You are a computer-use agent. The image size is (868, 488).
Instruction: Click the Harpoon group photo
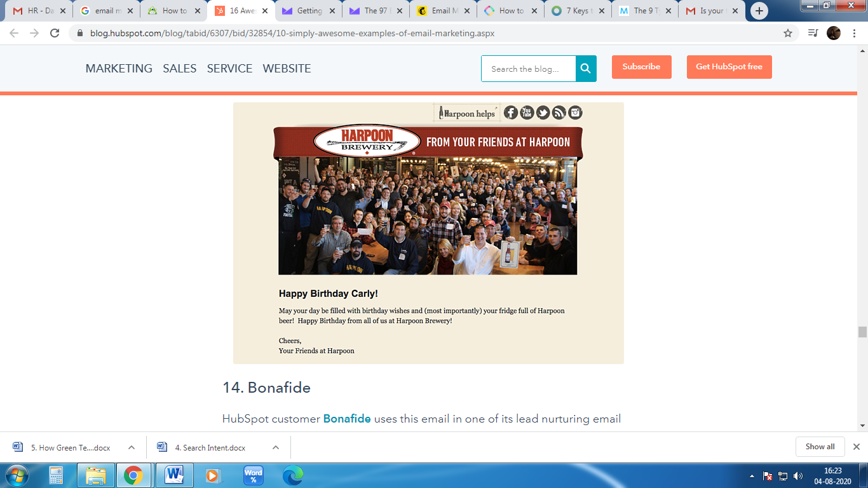428,216
